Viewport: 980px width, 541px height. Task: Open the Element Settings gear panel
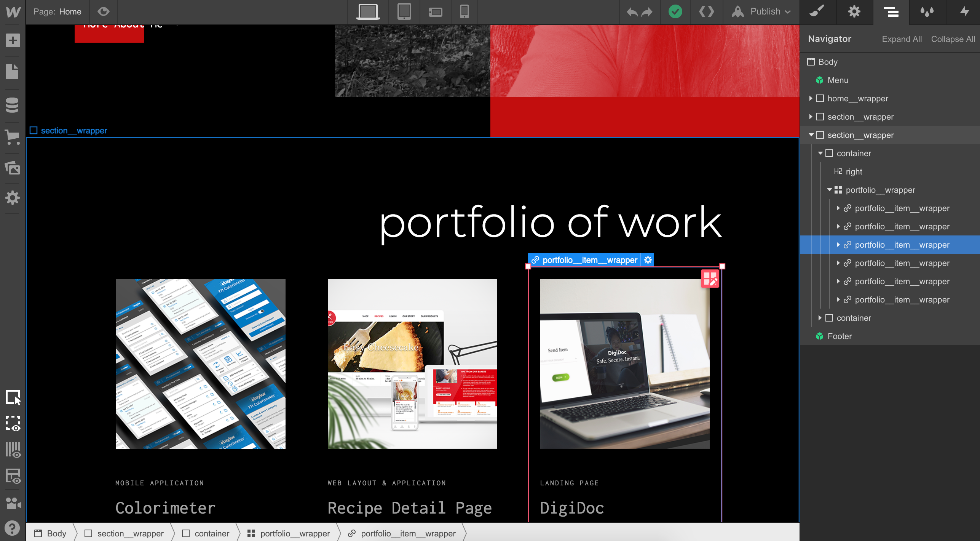[x=854, y=12]
